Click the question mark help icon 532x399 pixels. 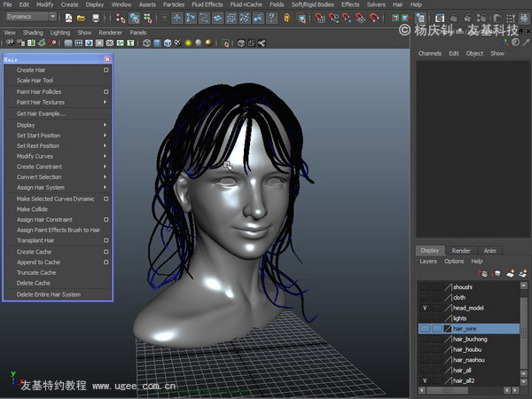click(x=272, y=18)
